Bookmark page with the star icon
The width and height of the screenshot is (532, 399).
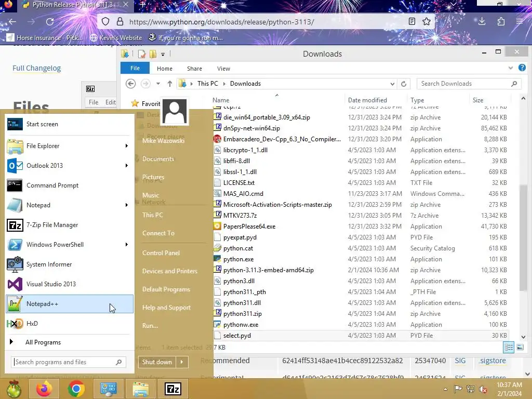pyautogui.click(x=427, y=22)
